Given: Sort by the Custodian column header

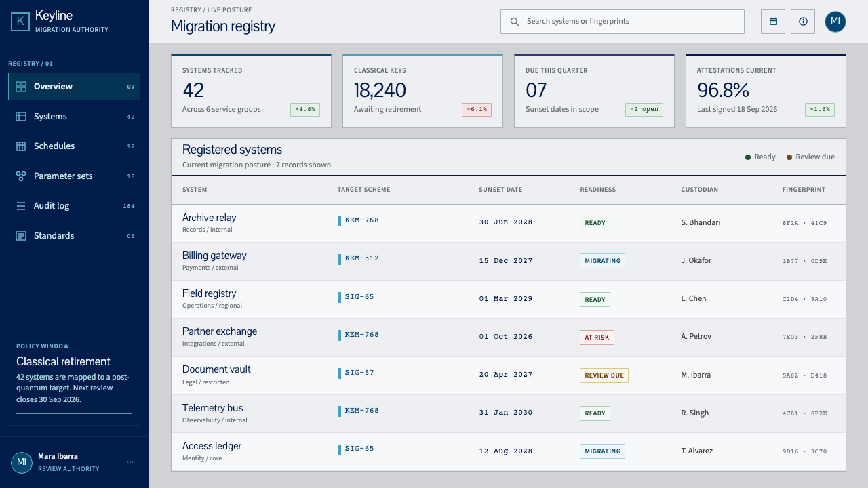Looking at the screenshot, I should 699,190.
